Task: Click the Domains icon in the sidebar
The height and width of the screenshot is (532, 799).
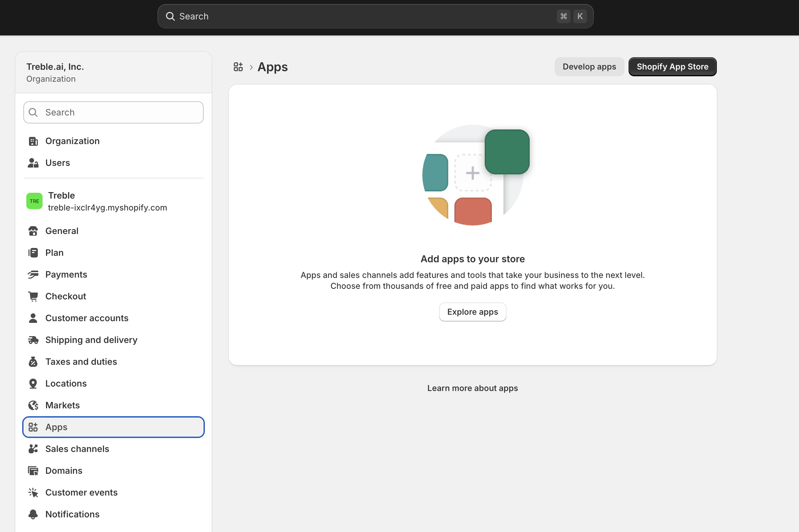Action: point(33,471)
